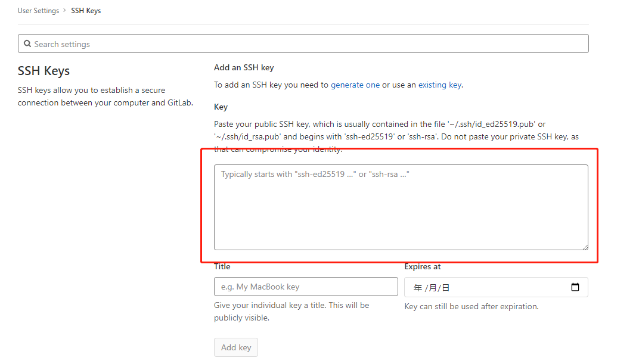The image size is (639, 364).
Task: Click the existing key link
Action: point(440,85)
